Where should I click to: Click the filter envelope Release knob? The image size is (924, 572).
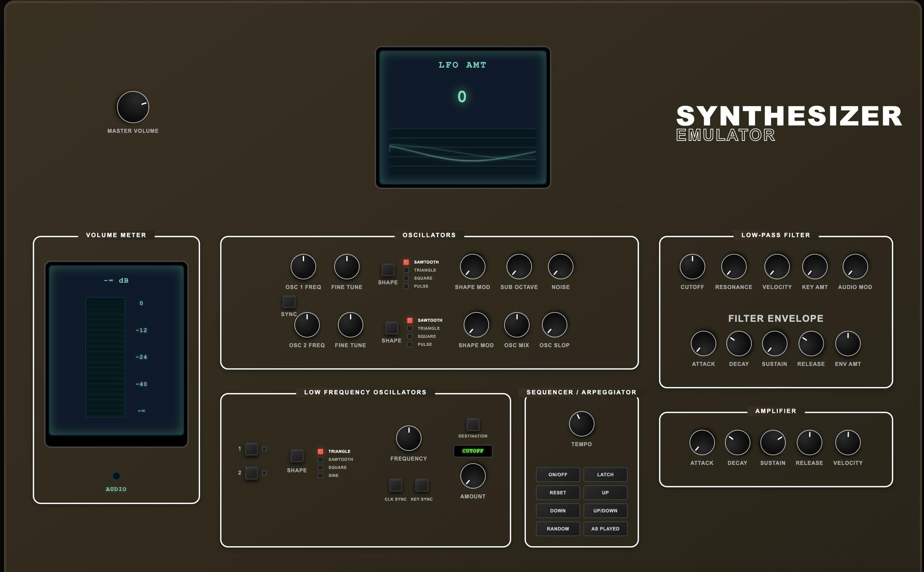click(811, 343)
